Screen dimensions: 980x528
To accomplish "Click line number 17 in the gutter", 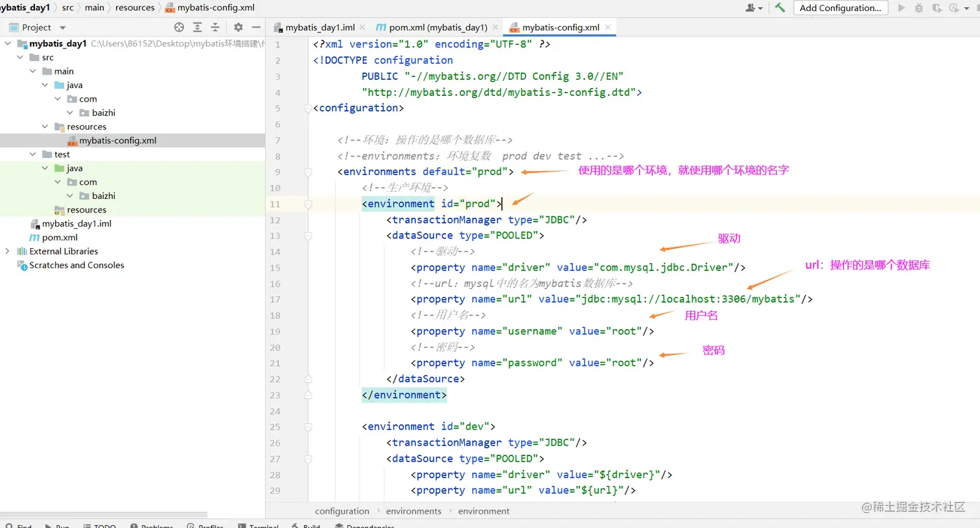I will click(x=275, y=299).
